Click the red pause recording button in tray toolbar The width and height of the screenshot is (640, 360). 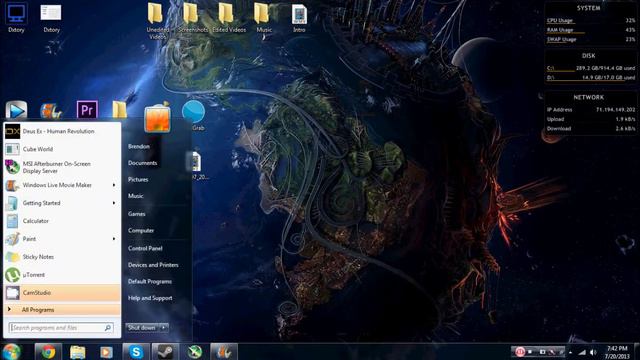(x=520, y=352)
